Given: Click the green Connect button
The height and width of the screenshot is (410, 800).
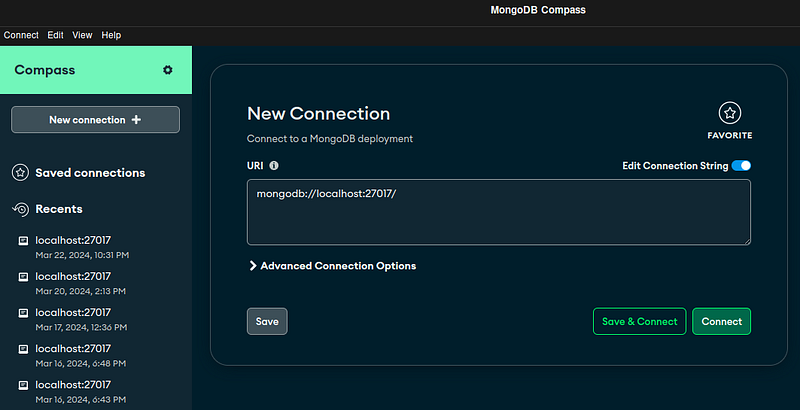Looking at the screenshot, I should click(x=721, y=321).
